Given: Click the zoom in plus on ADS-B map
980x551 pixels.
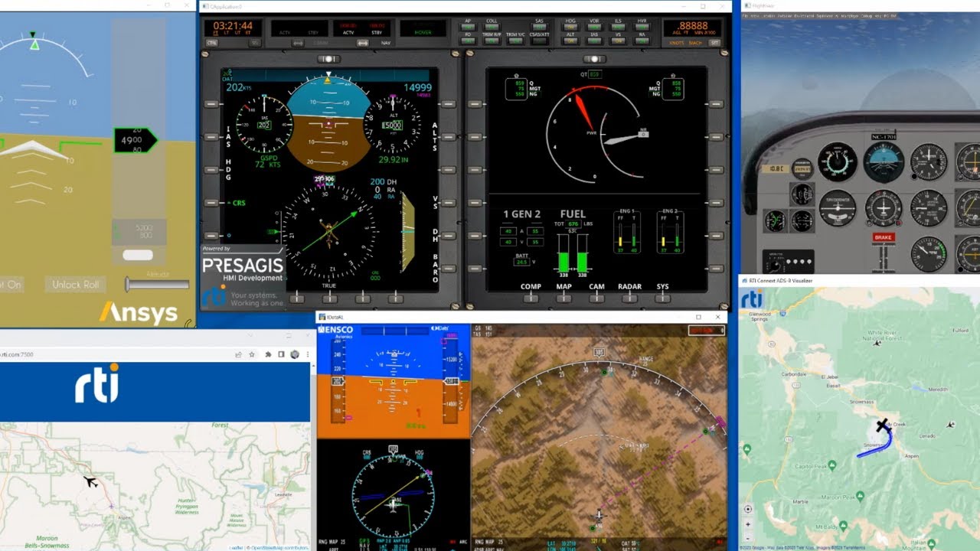Looking at the screenshot, I should point(748,524).
